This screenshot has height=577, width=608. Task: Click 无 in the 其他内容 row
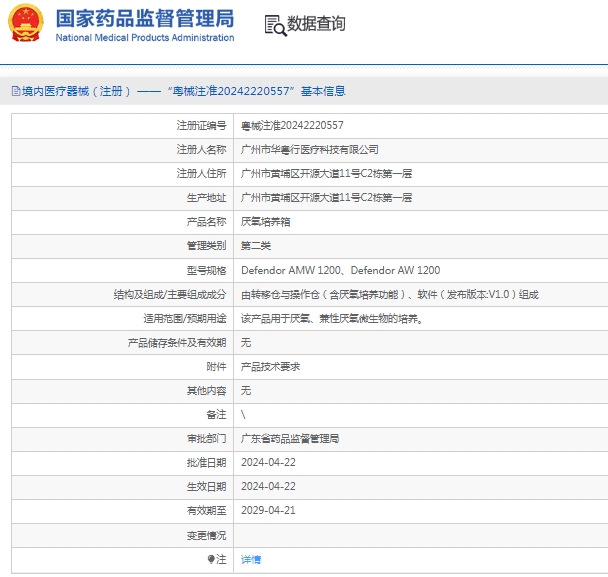click(x=246, y=390)
